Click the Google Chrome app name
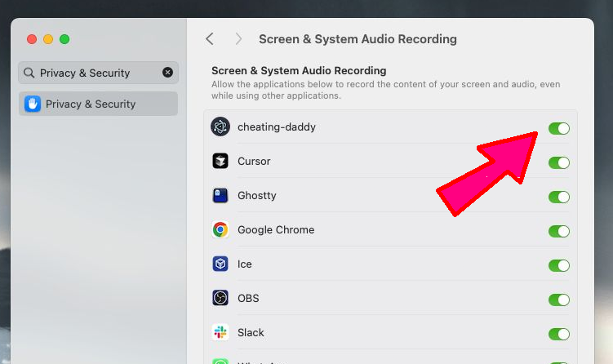The image size is (613, 364). pyautogui.click(x=276, y=230)
